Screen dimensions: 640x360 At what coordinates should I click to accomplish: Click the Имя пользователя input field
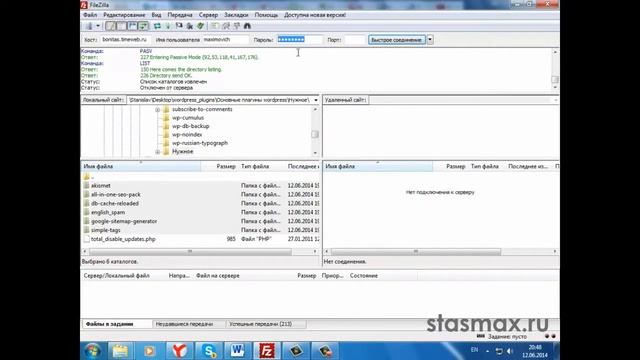click(x=225, y=40)
